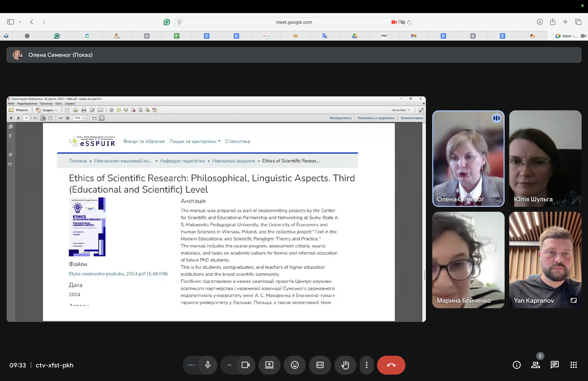Image resolution: width=588 pixels, height=381 pixels.
Task: Expand the dropdown chevron beside Safari's sidebar button
Action: pyautogui.click(x=20, y=22)
